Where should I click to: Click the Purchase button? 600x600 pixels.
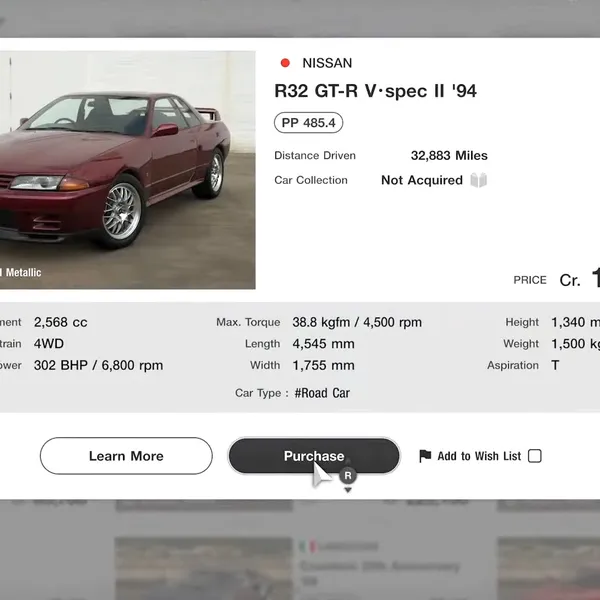[x=314, y=456]
